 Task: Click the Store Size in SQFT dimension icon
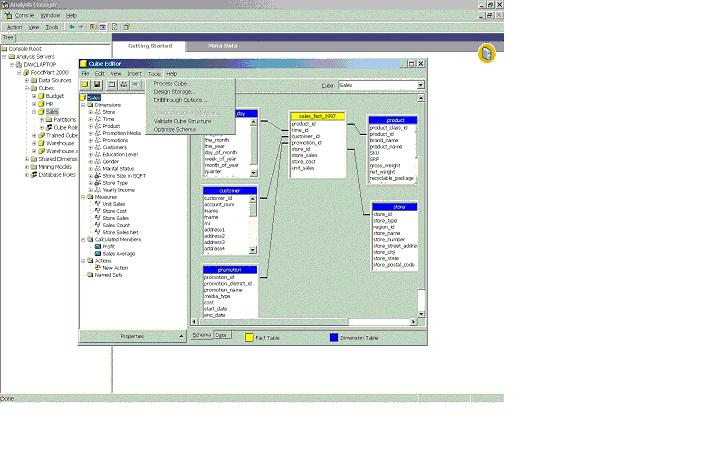click(98, 176)
